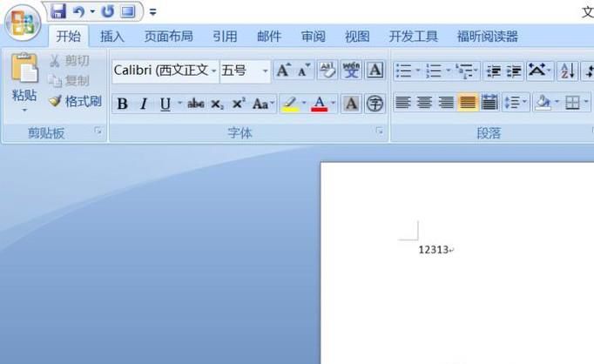Image resolution: width=594 pixels, height=364 pixels.
Task: Switch to the 开始 tab
Action: (x=69, y=37)
